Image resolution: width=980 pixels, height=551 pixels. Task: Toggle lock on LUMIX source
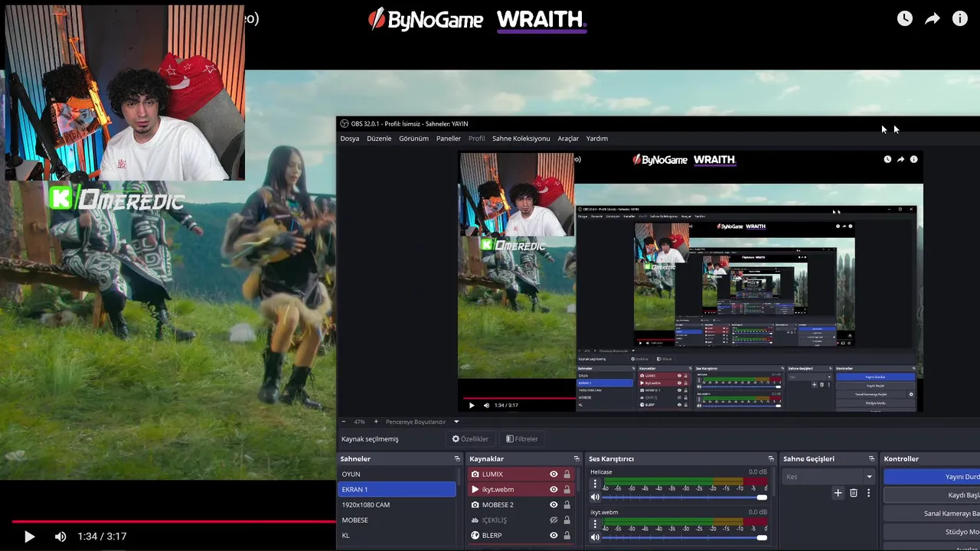coord(567,474)
